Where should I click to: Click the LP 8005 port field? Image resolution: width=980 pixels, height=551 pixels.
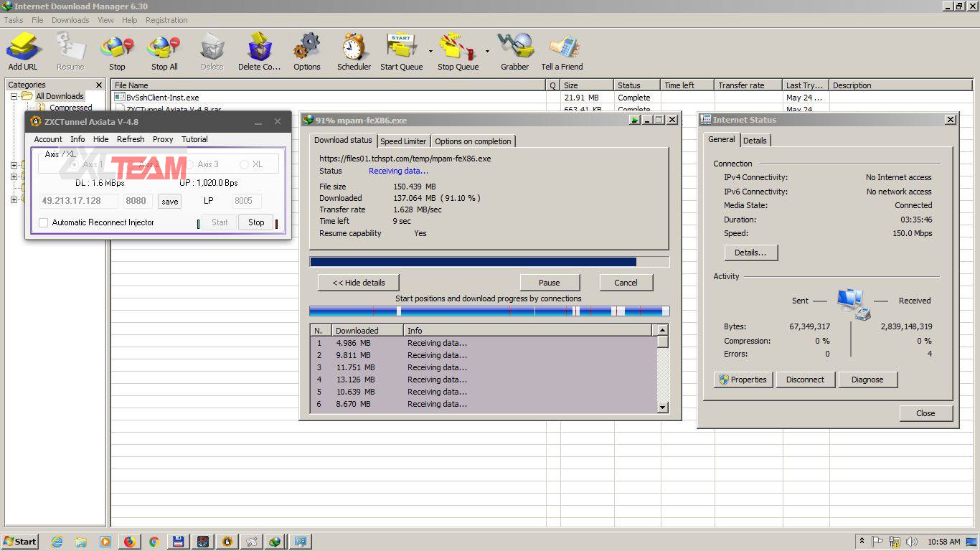[x=247, y=202]
